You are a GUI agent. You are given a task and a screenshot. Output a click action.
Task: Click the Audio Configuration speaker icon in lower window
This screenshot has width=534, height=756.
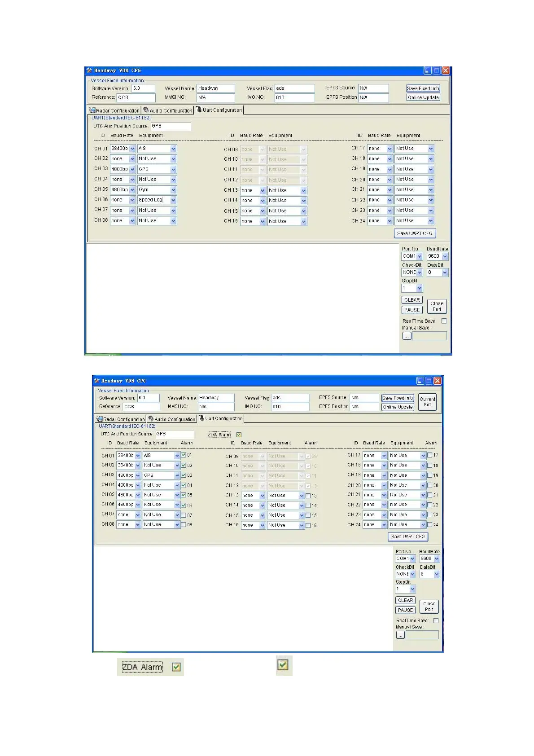(151, 419)
